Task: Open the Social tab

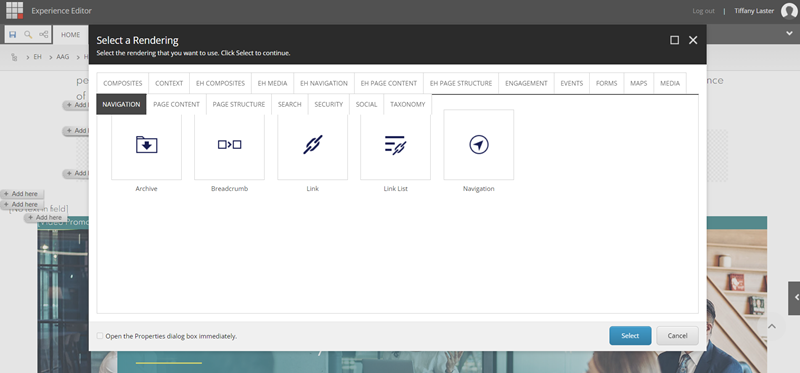Action: pos(366,104)
